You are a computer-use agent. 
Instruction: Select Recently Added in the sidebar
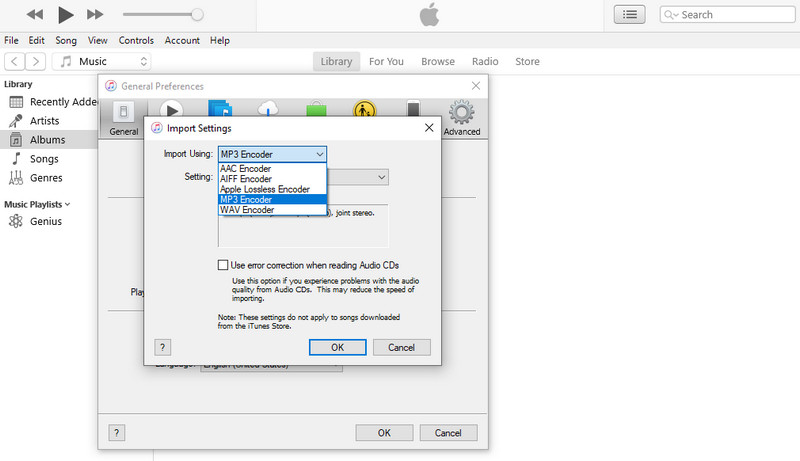(x=49, y=102)
